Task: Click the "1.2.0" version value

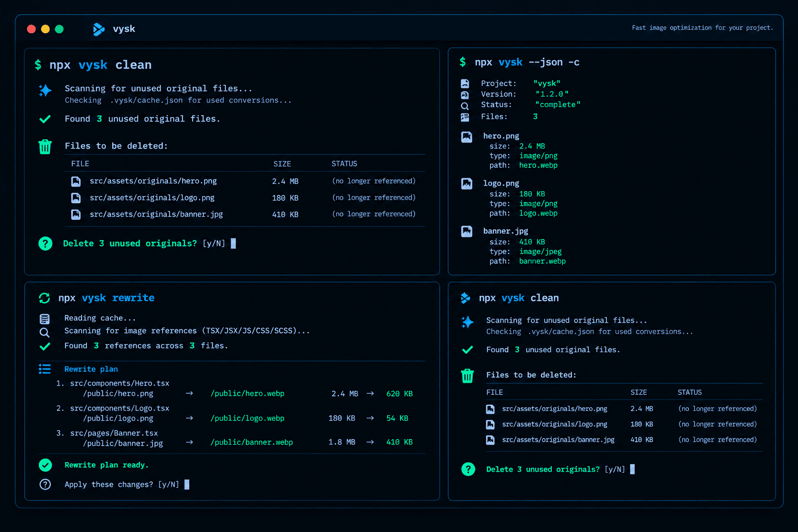Action: (552, 94)
